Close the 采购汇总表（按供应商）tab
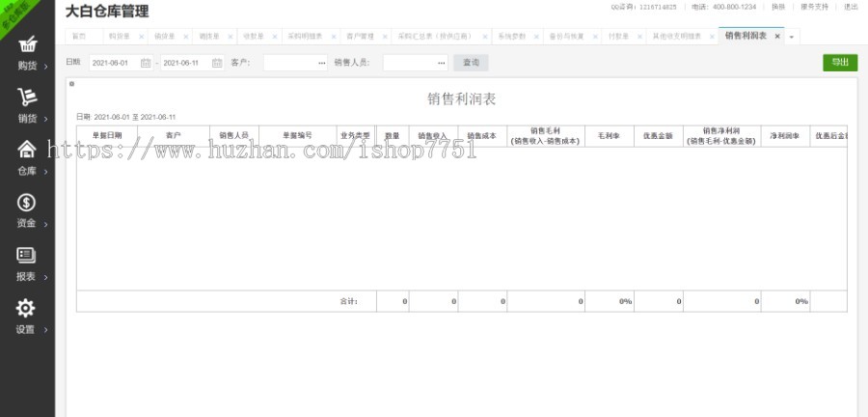The image size is (868, 417). click(x=485, y=37)
